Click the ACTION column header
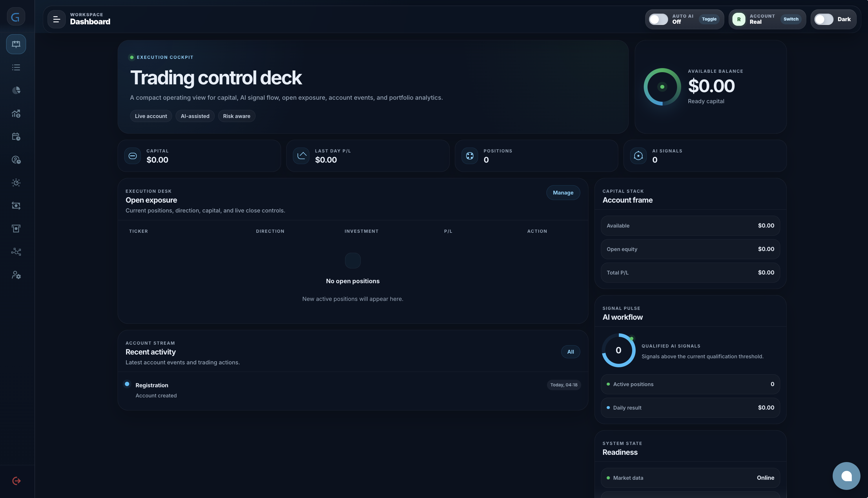The image size is (868, 498). click(x=537, y=231)
